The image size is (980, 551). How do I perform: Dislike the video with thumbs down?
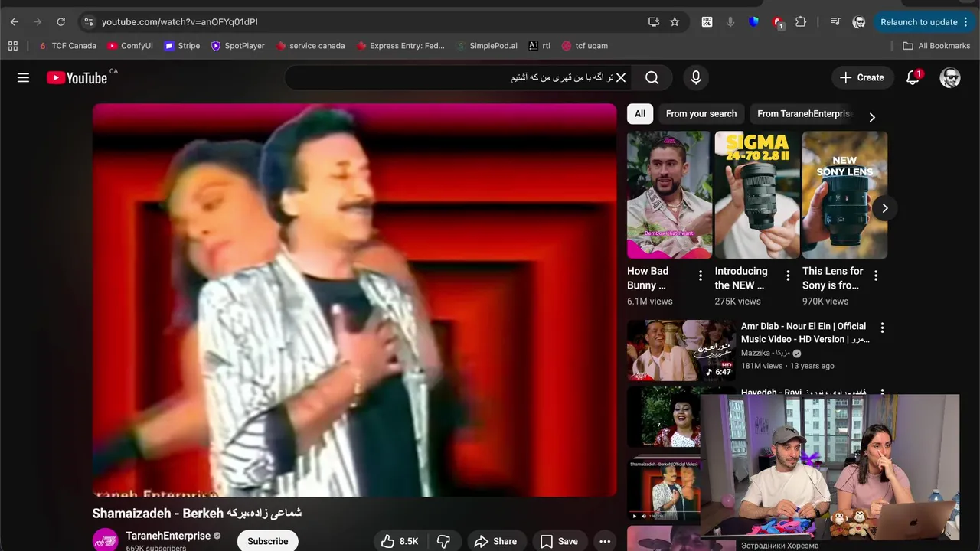click(x=443, y=541)
